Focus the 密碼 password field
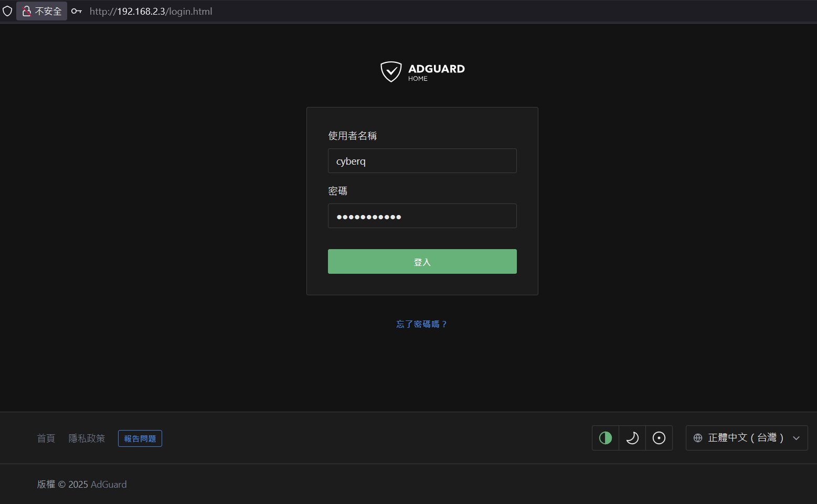Image resolution: width=817 pixels, height=504 pixels. (x=422, y=216)
